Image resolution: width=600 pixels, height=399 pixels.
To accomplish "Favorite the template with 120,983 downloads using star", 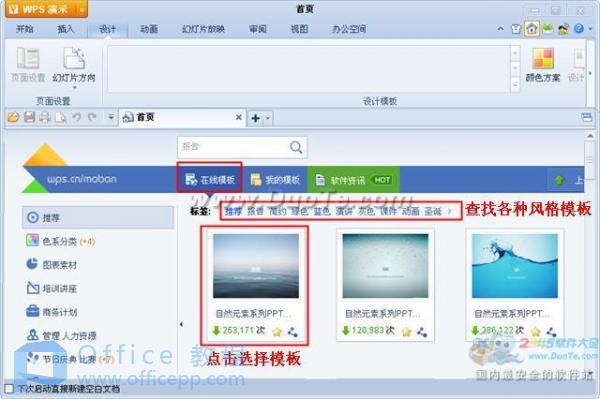I will point(406,332).
